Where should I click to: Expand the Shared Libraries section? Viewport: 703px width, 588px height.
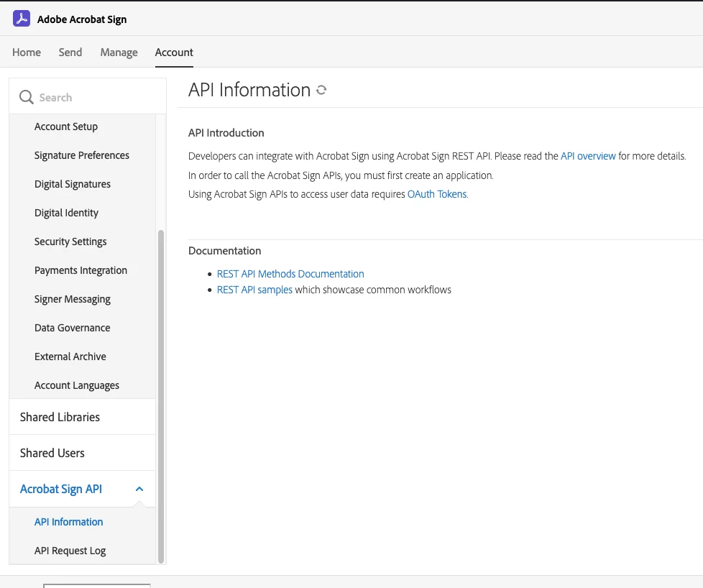(x=60, y=417)
